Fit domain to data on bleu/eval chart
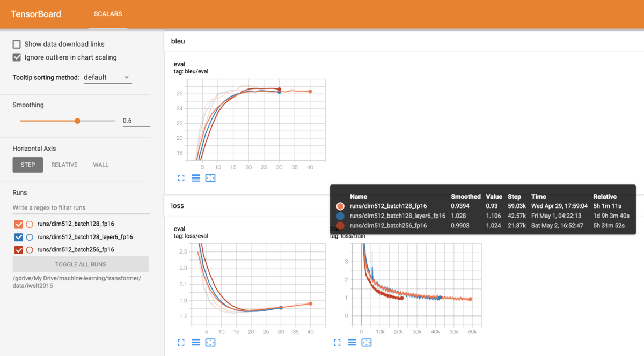 [x=210, y=178]
